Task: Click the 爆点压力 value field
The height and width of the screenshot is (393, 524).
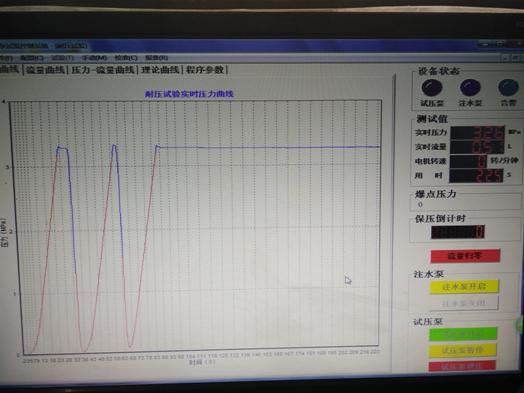Action: (x=465, y=204)
